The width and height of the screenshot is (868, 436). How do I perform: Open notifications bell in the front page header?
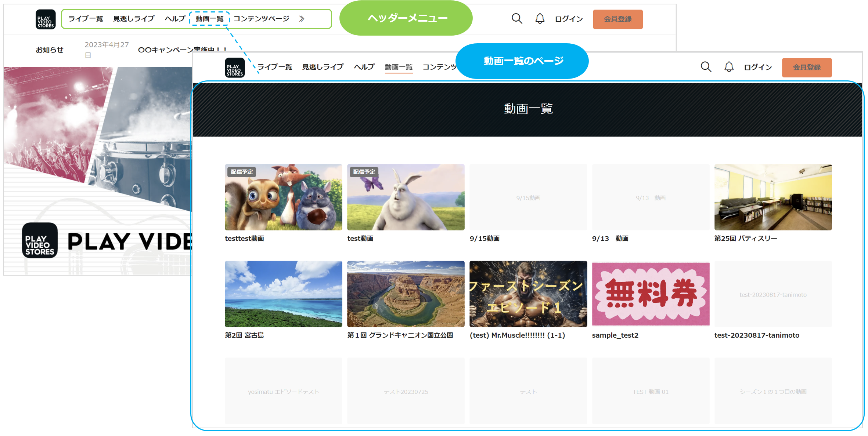click(x=728, y=67)
